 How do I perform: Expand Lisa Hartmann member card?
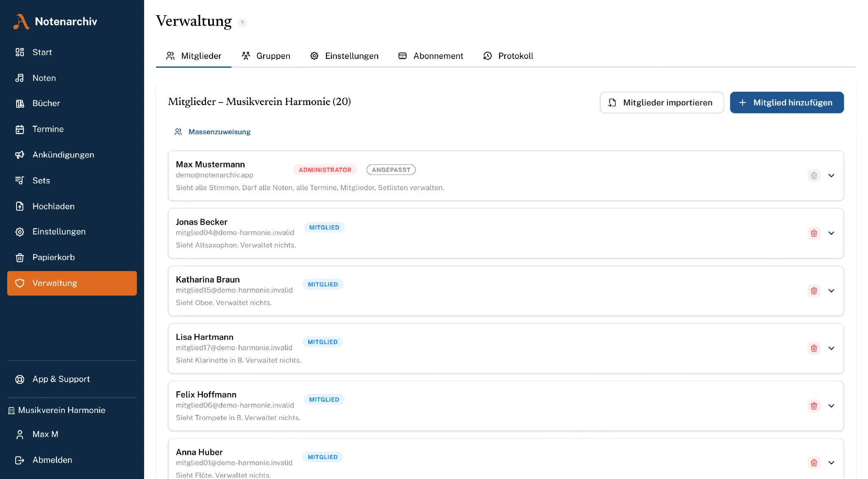tap(831, 348)
